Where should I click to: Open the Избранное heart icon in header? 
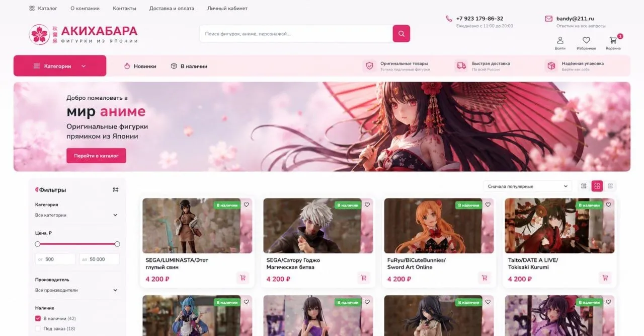click(x=586, y=40)
